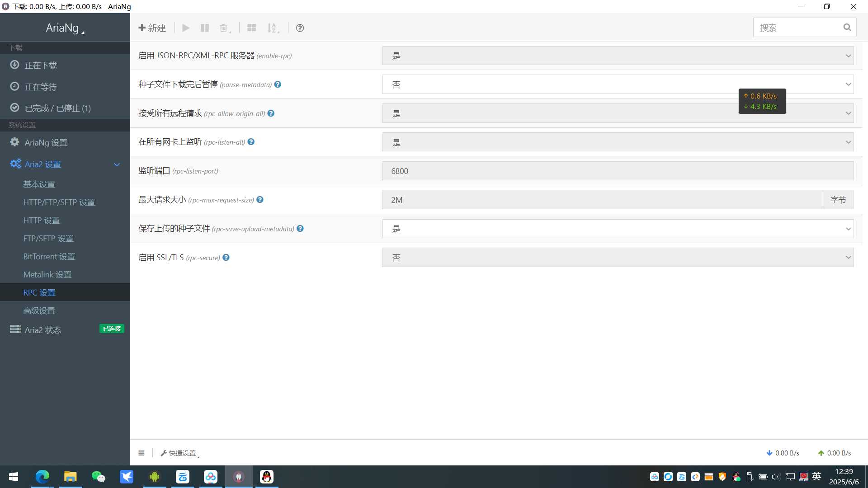Open 正在下载 downloading list
868x488 pixels.
point(65,65)
